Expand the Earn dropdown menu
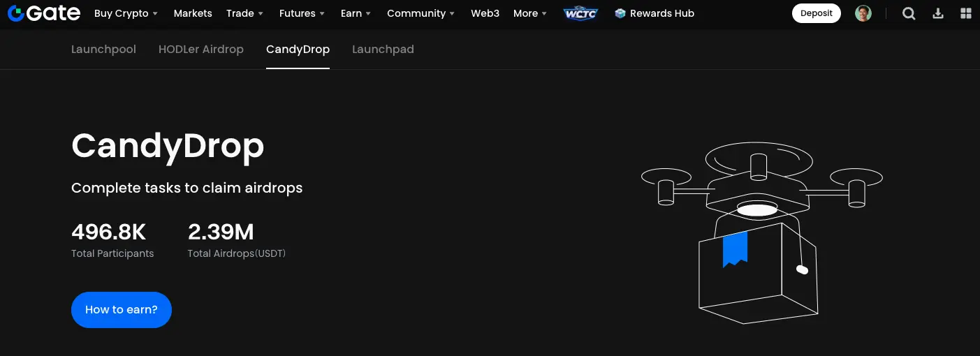Image resolution: width=980 pixels, height=356 pixels. [356, 13]
